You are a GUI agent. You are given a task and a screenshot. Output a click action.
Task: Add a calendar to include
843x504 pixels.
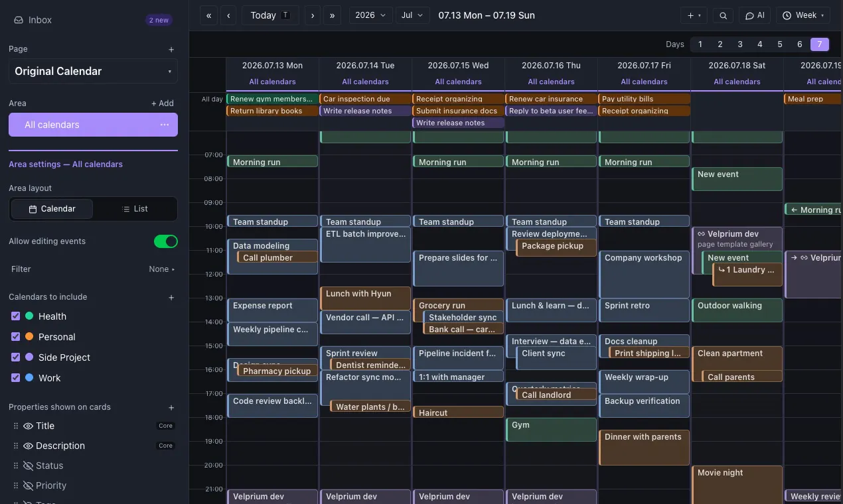pyautogui.click(x=171, y=297)
